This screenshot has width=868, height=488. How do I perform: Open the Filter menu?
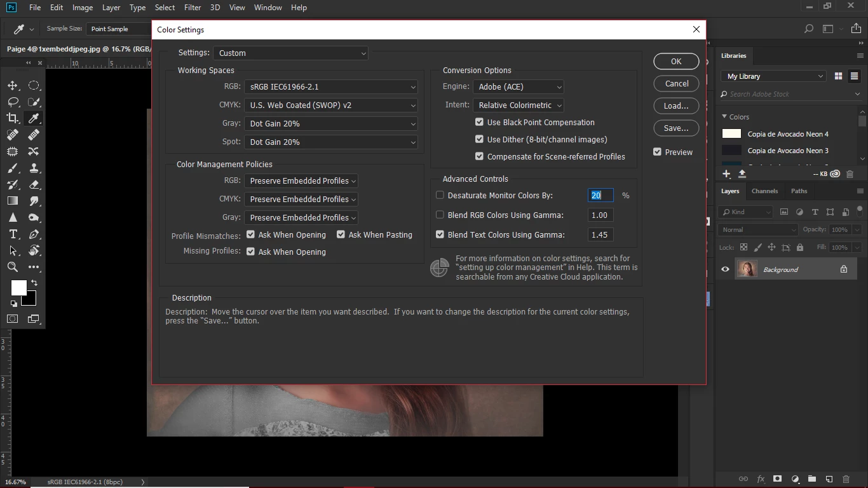pos(193,8)
